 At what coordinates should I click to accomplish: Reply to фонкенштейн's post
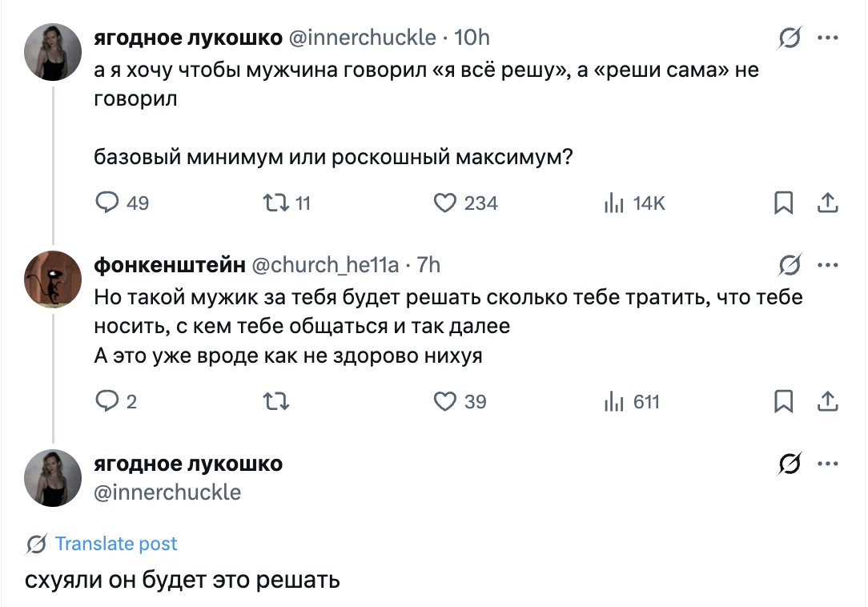pyautogui.click(x=107, y=401)
